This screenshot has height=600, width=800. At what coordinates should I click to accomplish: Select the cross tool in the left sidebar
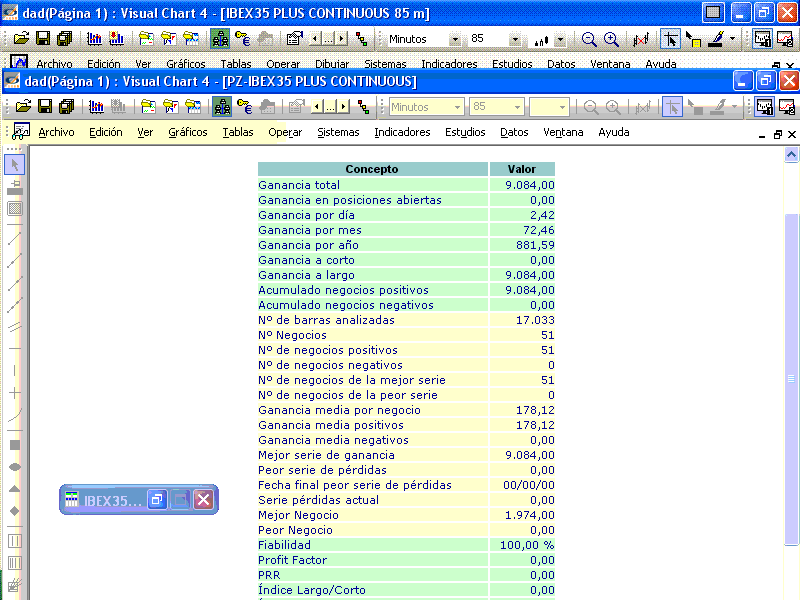[15, 393]
